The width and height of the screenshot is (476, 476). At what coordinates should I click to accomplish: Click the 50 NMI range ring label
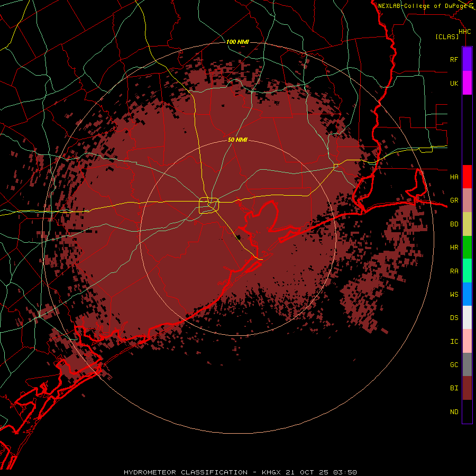[237, 140]
